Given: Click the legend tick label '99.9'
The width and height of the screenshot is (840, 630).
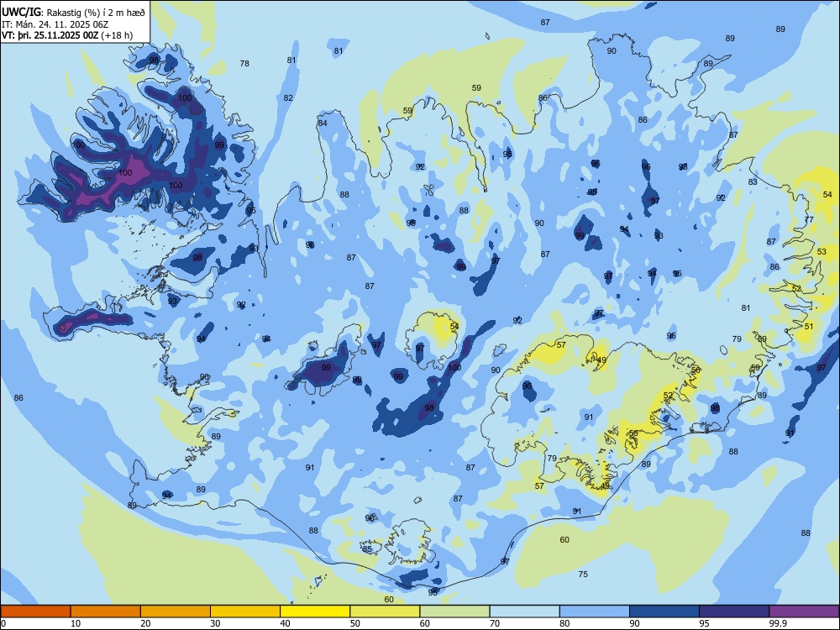Looking at the screenshot, I should (777, 623).
